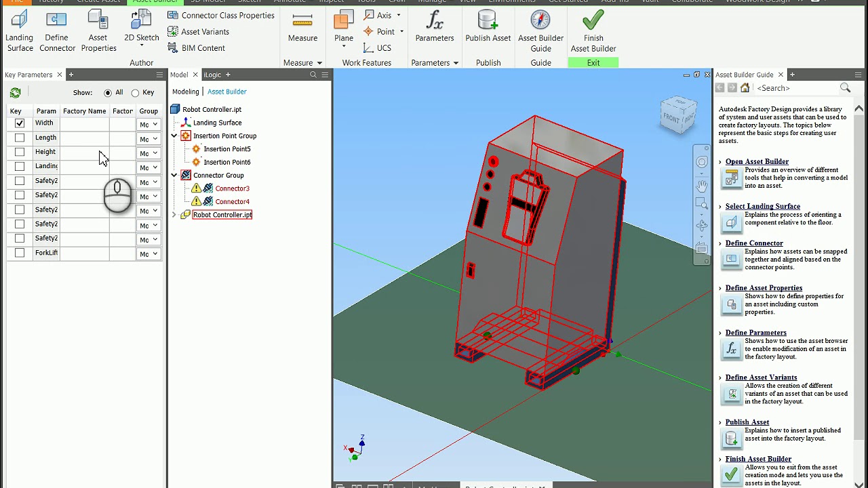Open the Define Connector tool
The image size is (868, 488).
click(57, 31)
